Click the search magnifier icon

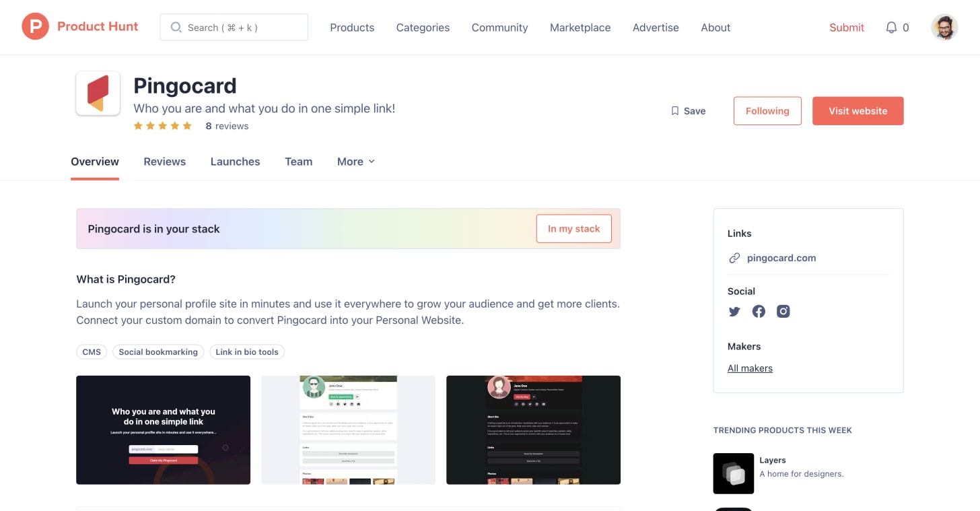[176, 28]
